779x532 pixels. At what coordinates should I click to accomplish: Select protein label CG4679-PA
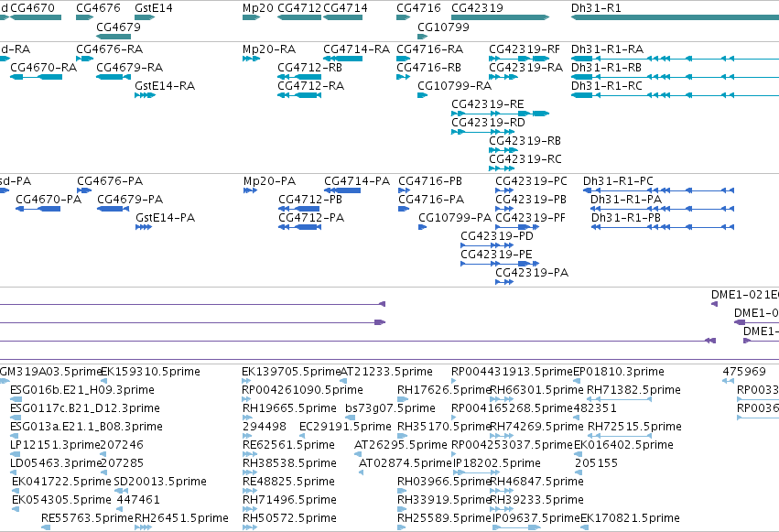130,200
